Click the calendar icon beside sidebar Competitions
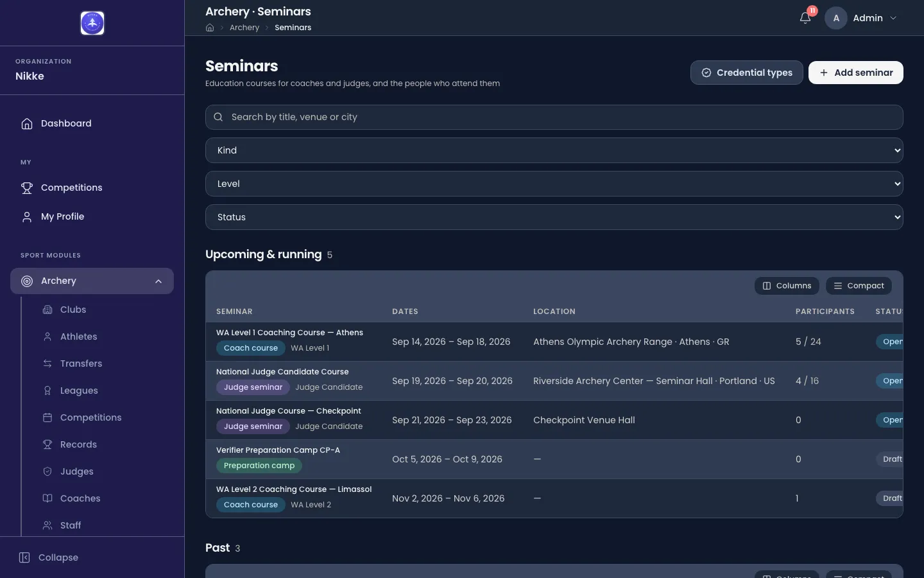This screenshot has height=578, width=924. [x=47, y=417]
